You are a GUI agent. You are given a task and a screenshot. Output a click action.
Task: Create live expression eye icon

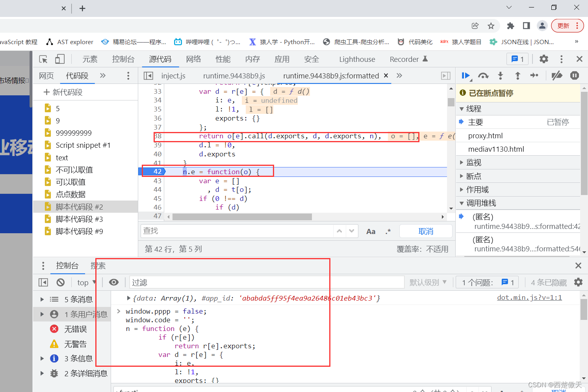(x=114, y=282)
